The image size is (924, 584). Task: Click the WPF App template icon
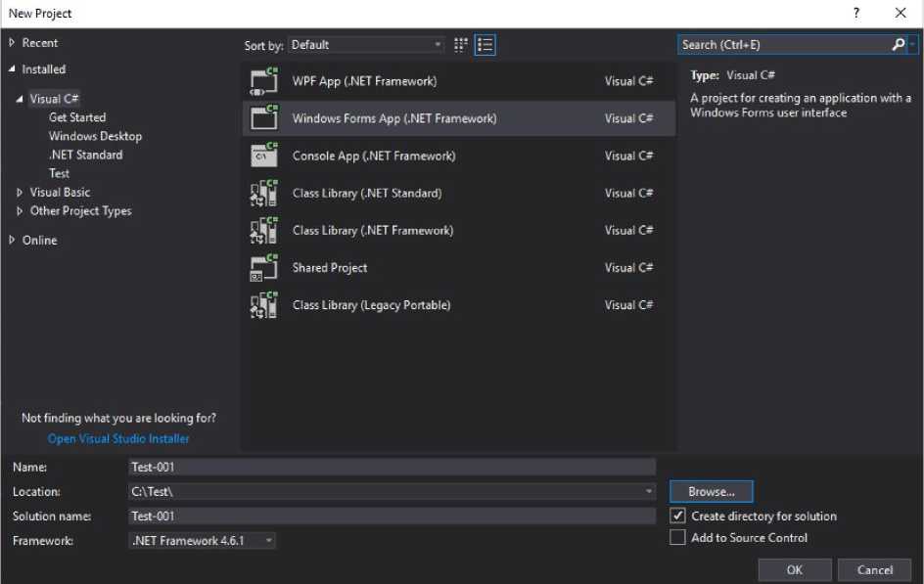coord(264,82)
